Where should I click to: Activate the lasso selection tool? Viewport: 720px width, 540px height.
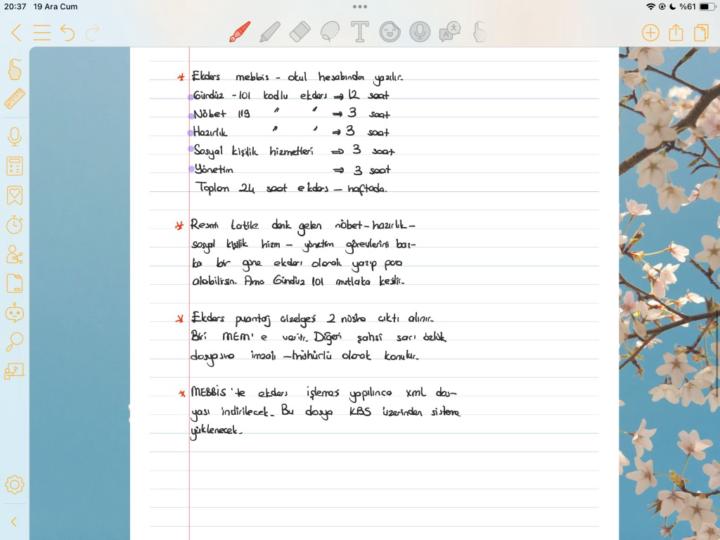coord(330,32)
